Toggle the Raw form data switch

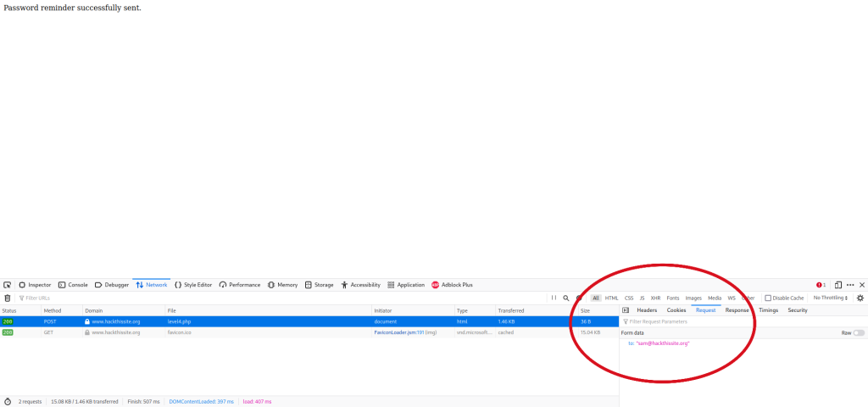pos(859,333)
